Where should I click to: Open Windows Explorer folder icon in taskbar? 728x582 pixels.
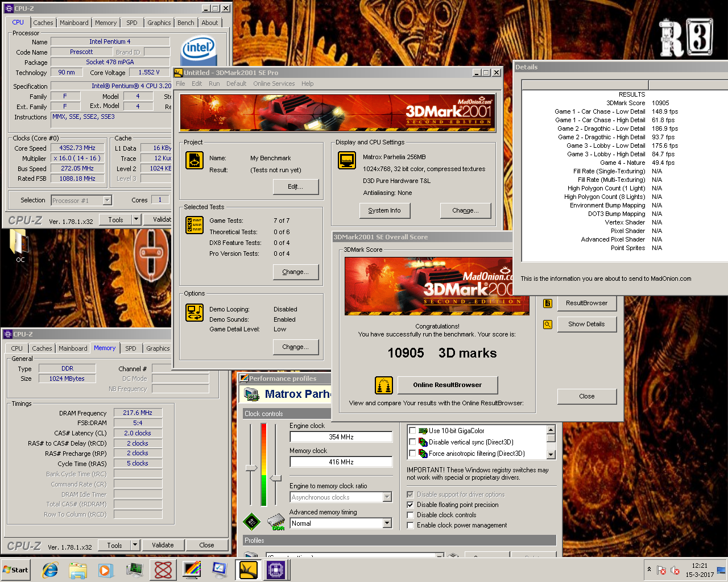pyautogui.click(x=78, y=570)
